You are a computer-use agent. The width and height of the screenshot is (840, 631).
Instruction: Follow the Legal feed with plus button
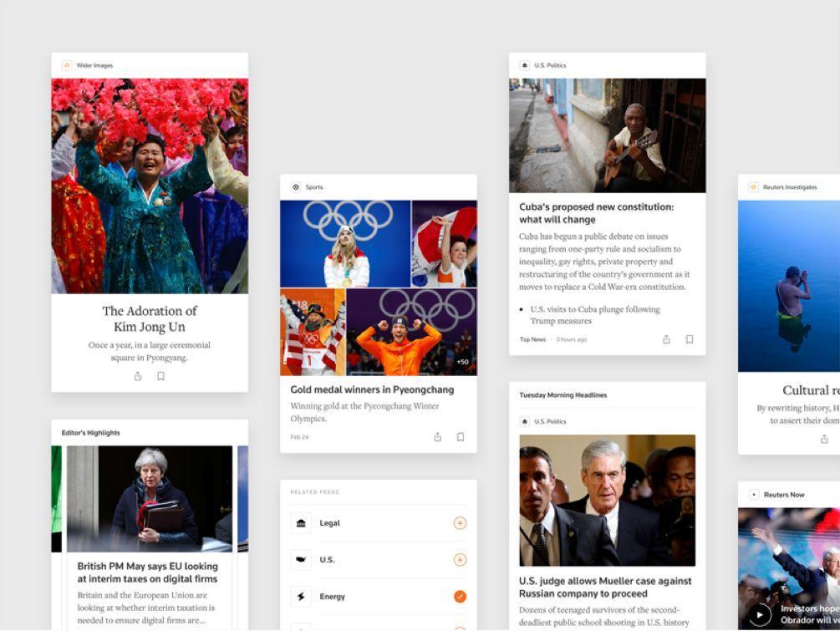pyautogui.click(x=460, y=523)
